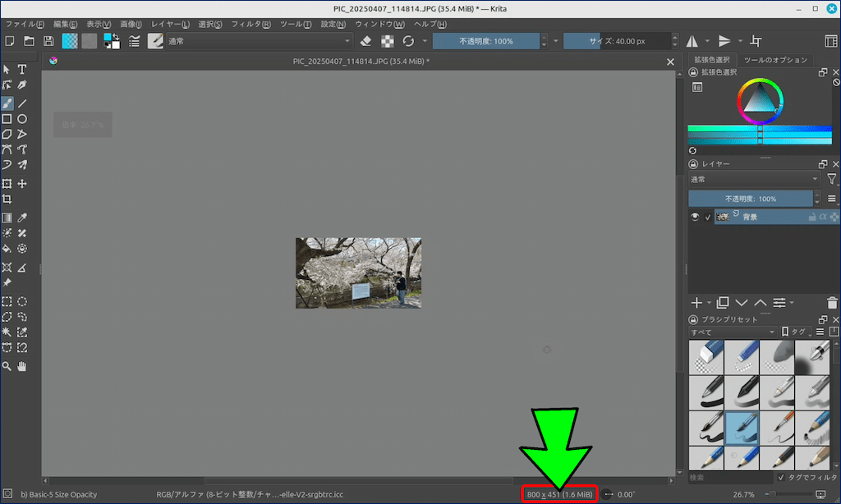This screenshot has width=841, height=504.
Task: Adjust the 不透明度 slider in top toolbar
Action: pyautogui.click(x=485, y=41)
